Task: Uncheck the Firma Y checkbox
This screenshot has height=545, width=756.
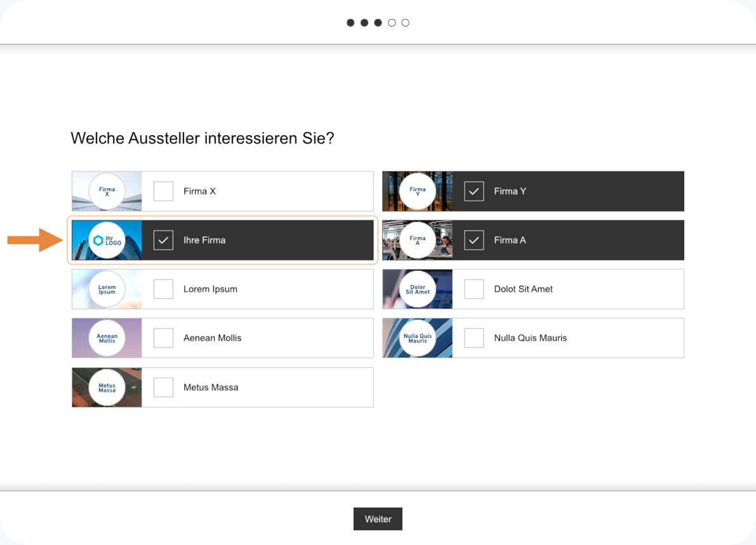Action: (x=474, y=191)
